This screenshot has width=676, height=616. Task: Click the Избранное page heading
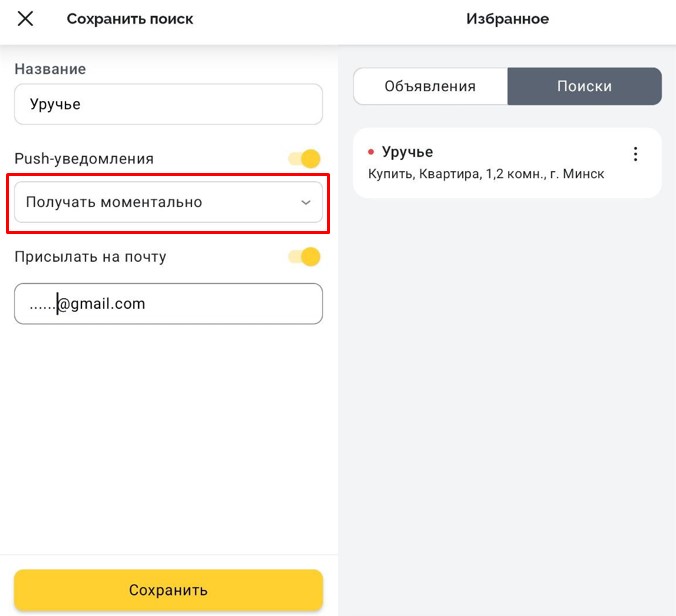507,19
